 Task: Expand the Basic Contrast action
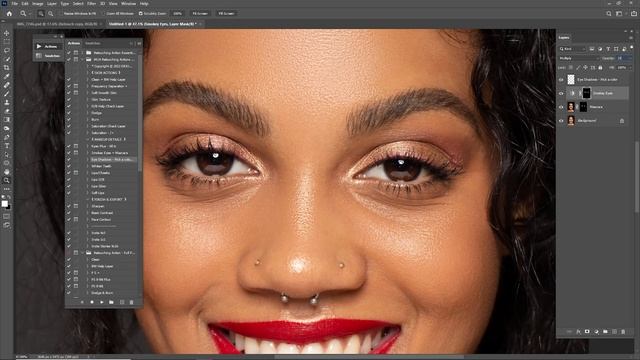88,213
